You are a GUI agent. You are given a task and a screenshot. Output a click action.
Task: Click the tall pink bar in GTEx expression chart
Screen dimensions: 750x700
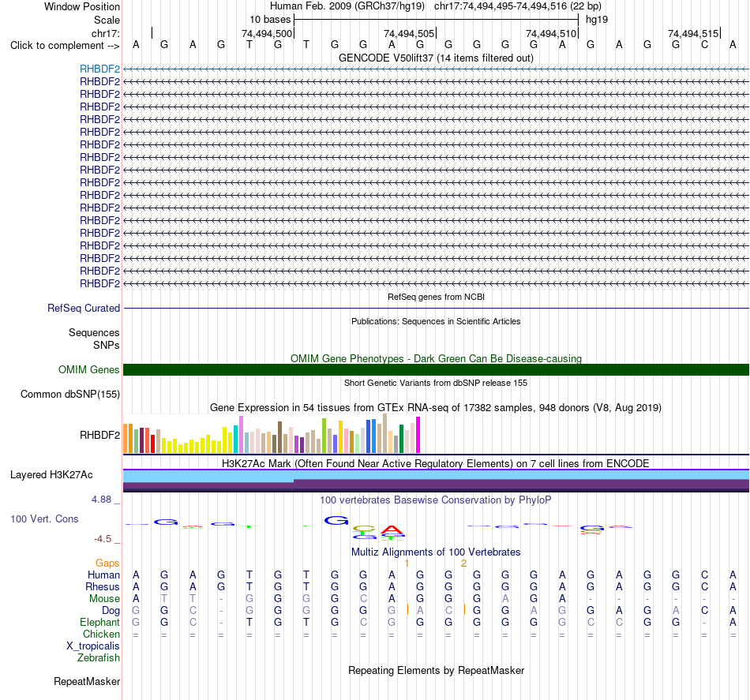point(241,434)
